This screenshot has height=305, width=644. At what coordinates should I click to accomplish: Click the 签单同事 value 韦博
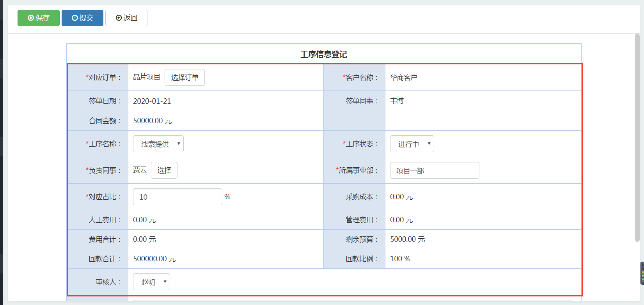pos(397,101)
